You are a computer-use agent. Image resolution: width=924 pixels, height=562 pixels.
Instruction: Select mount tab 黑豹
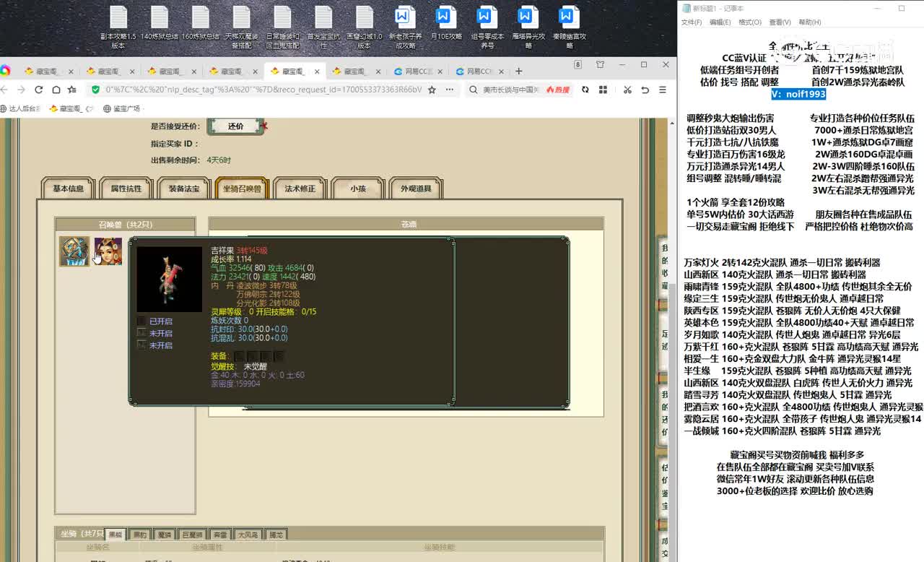pyautogui.click(x=139, y=535)
